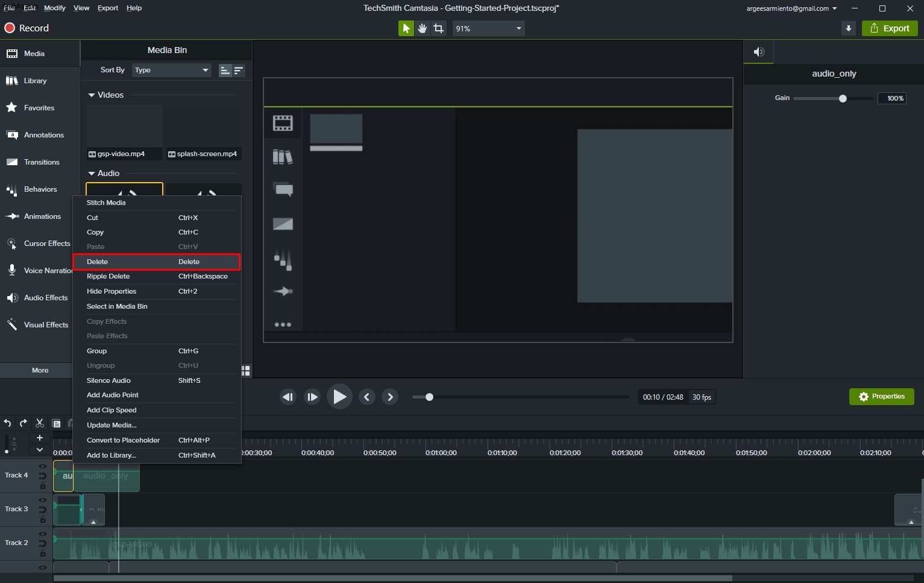The width and height of the screenshot is (924, 583).
Task: Open the Voice Narration panel
Action: click(x=36, y=271)
